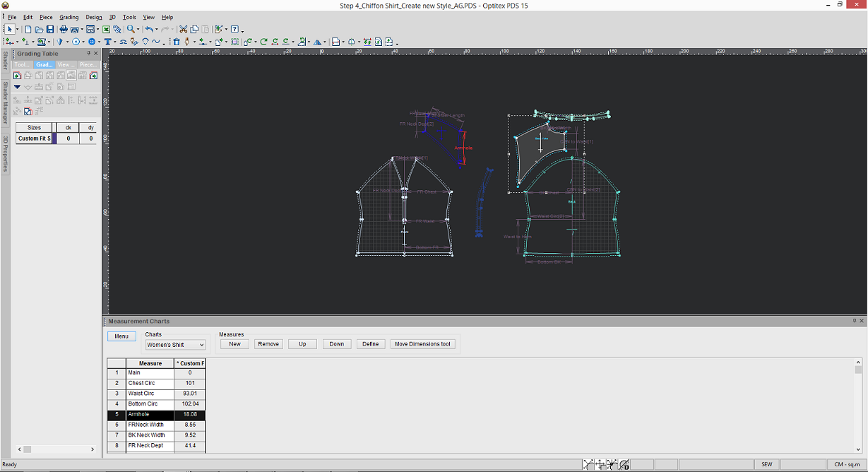
Task: Switch to the Tool... tab in Grading Table
Action: (x=23, y=64)
